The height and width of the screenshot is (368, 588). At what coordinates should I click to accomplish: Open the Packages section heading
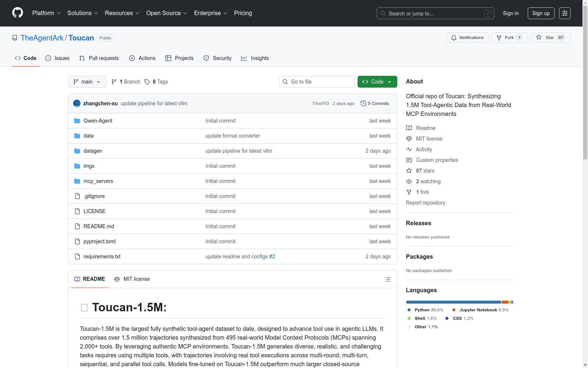419,256
